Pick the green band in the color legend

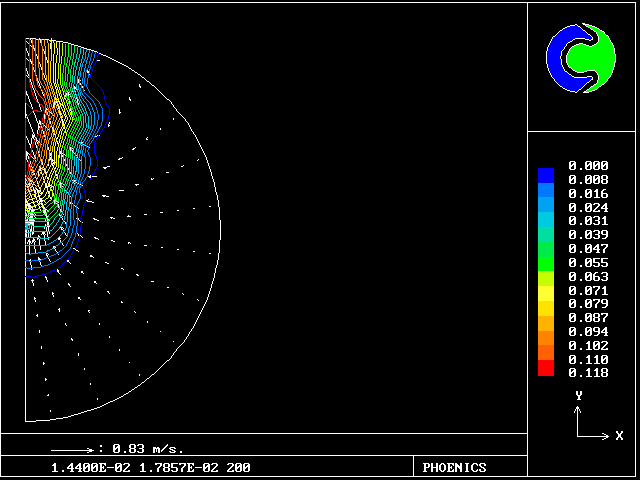point(545,258)
